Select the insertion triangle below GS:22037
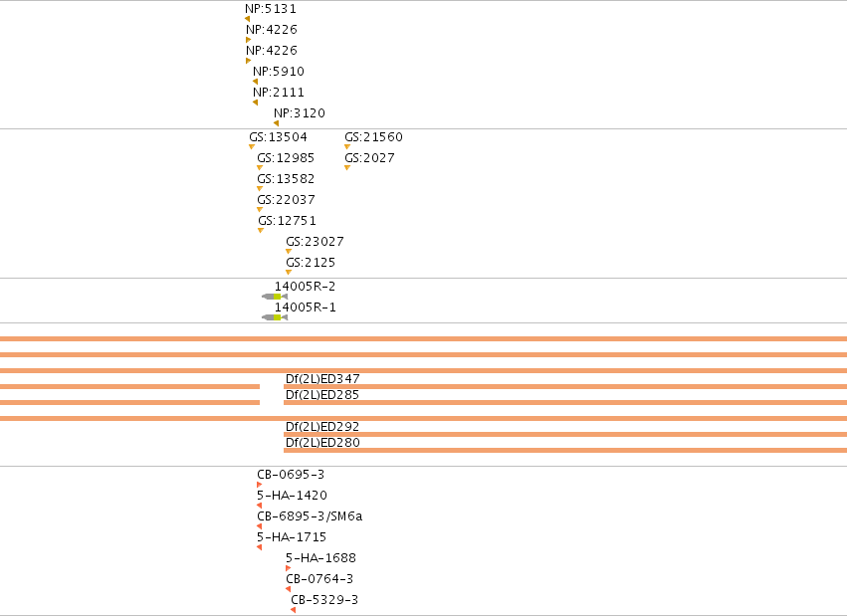 point(260,209)
